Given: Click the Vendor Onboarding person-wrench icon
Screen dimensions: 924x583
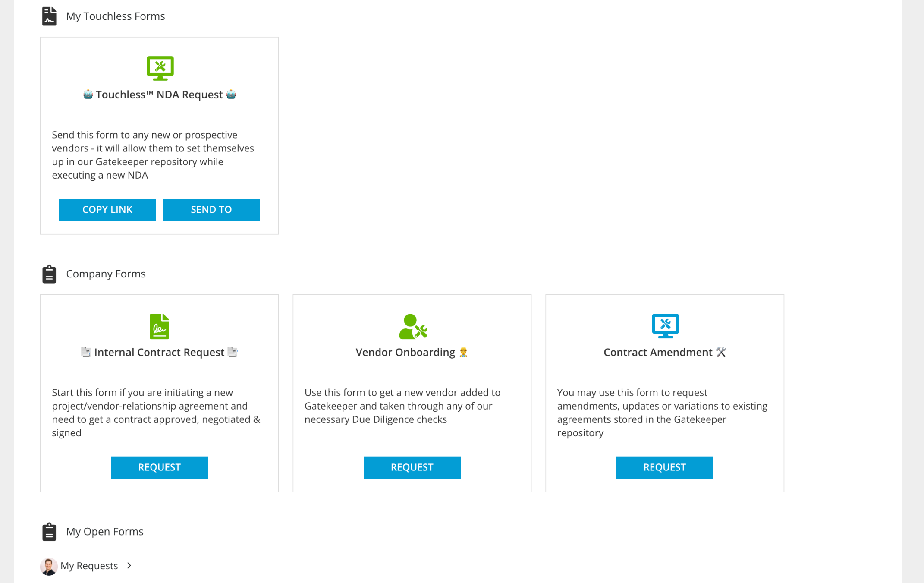Looking at the screenshot, I should [412, 326].
